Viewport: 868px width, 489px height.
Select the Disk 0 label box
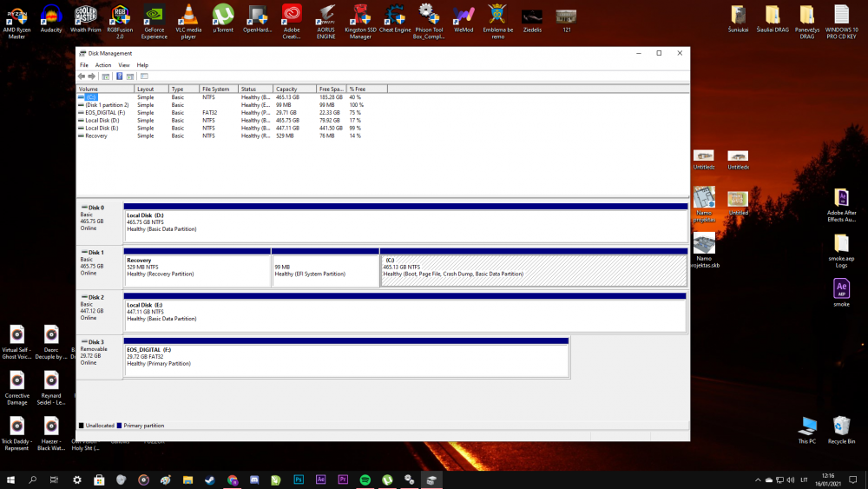100,222
